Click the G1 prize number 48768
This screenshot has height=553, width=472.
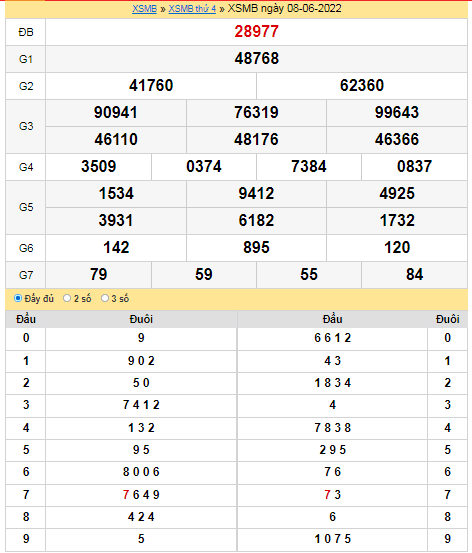[256, 59]
